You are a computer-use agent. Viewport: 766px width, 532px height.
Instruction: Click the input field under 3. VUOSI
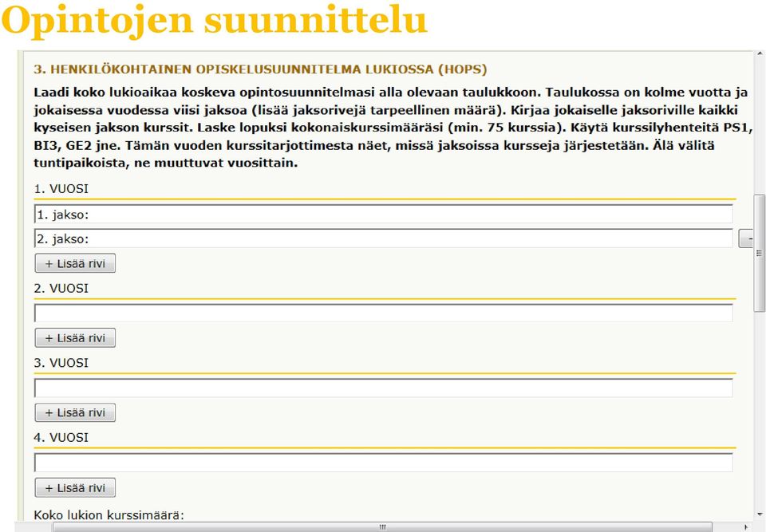pyautogui.click(x=384, y=388)
